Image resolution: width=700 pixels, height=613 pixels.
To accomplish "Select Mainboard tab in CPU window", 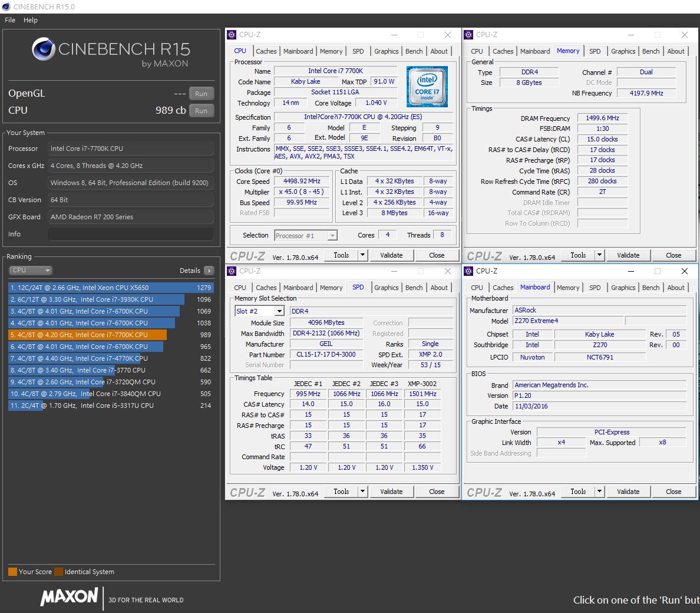I will point(298,51).
